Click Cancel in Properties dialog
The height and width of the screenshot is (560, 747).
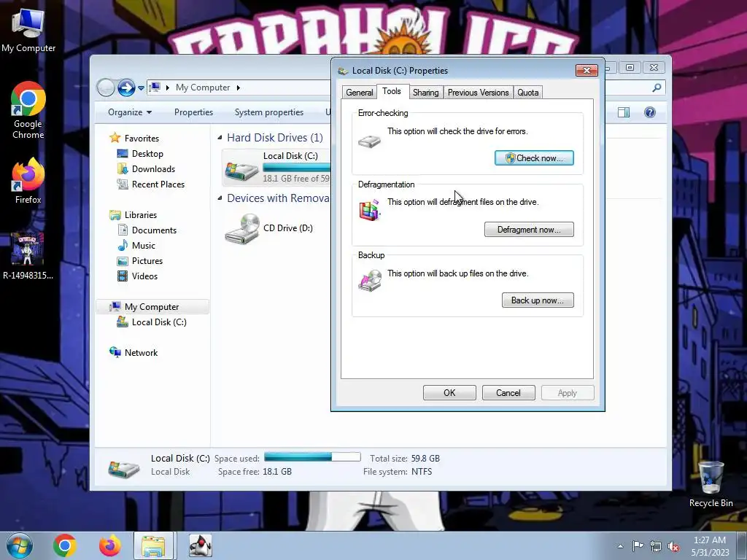tap(508, 393)
